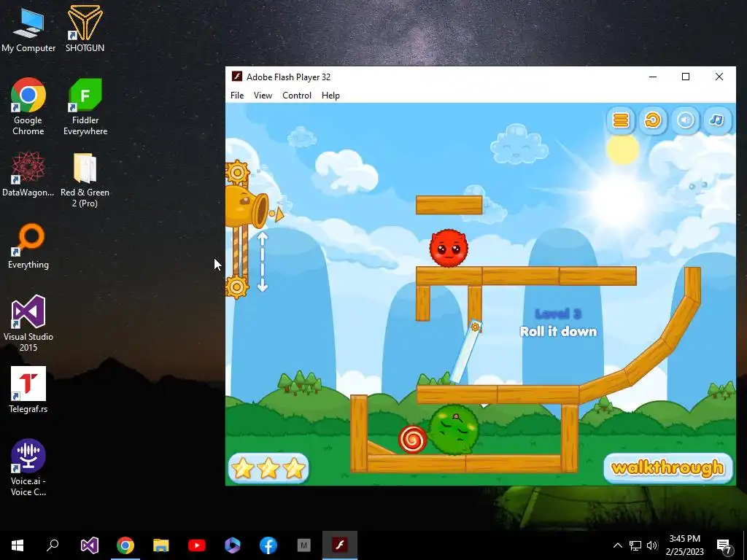Open the gray M taskbar app

click(304, 545)
